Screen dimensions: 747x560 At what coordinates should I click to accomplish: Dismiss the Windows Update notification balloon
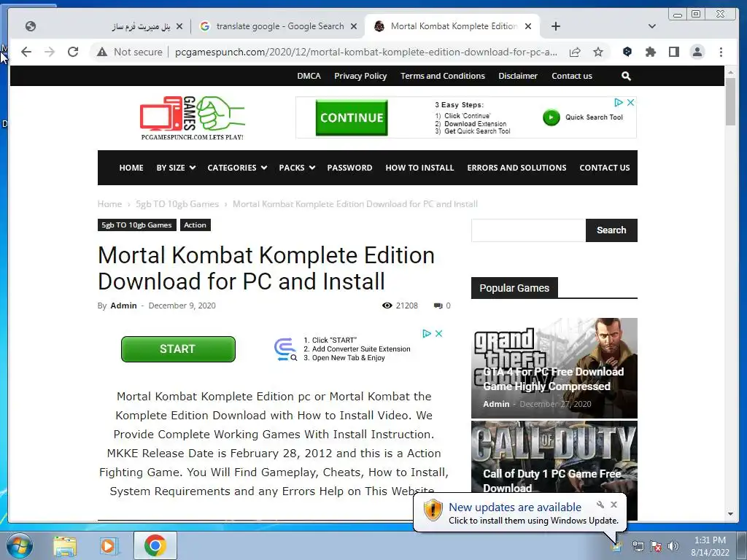tap(614, 505)
